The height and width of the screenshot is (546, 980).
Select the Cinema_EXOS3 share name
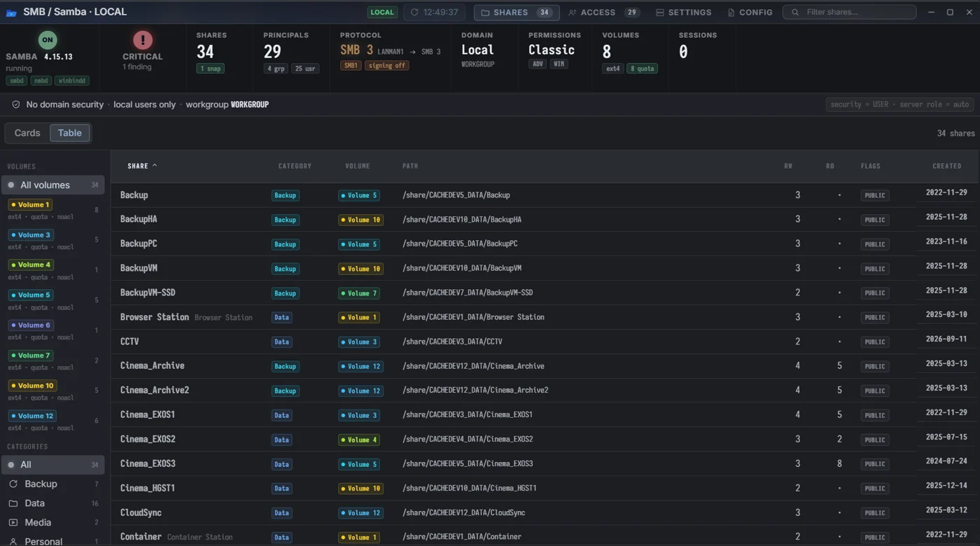click(148, 463)
